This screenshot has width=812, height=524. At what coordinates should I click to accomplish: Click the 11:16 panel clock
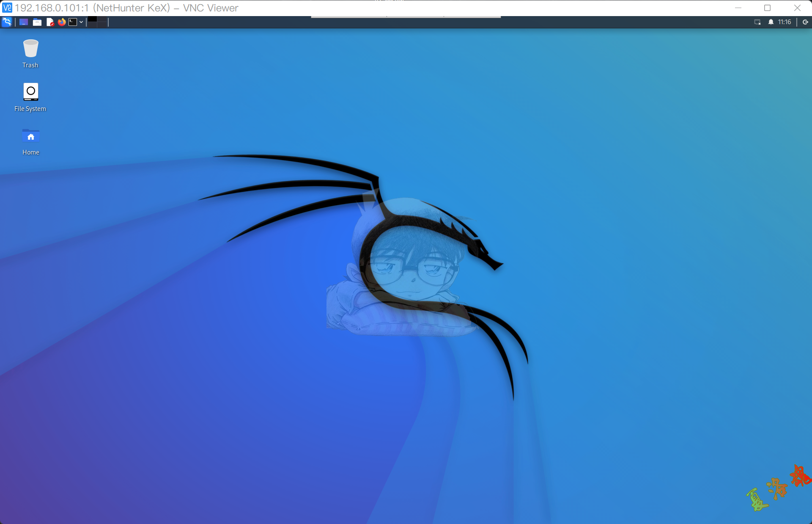pyautogui.click(x=784, y=22)
